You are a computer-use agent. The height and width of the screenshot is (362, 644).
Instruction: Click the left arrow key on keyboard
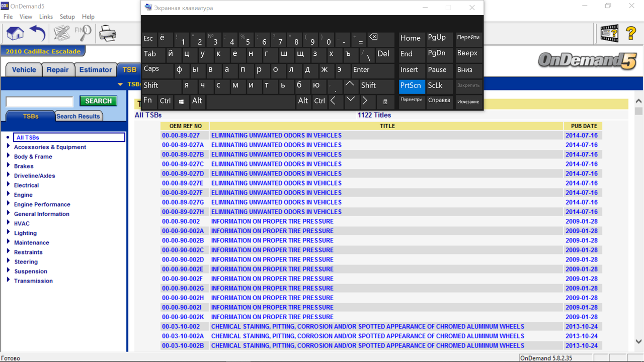[333, 102]
